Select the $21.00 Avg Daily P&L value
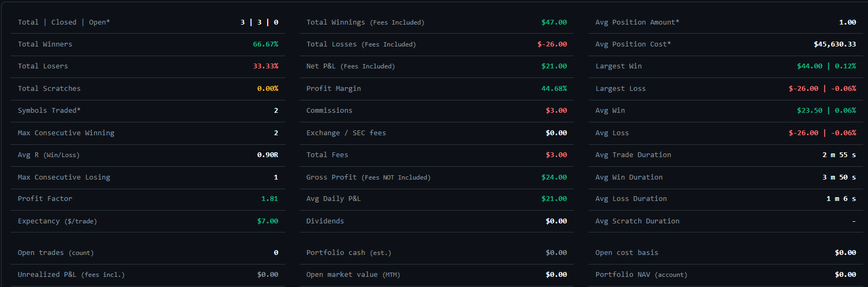The image size is (868, 287). (x=554, y=199)
